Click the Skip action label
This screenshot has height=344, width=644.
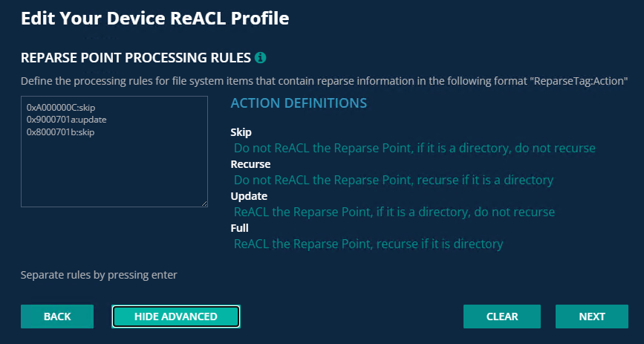241,132
